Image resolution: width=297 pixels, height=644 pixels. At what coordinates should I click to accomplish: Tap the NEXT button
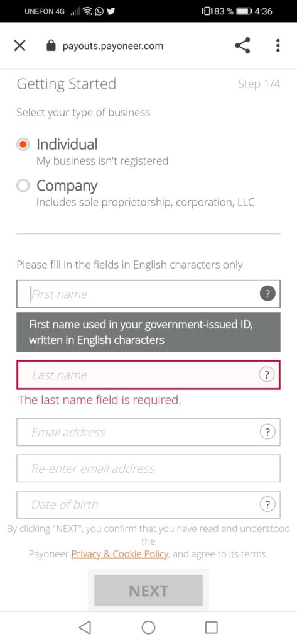click(x=148, y=591)
